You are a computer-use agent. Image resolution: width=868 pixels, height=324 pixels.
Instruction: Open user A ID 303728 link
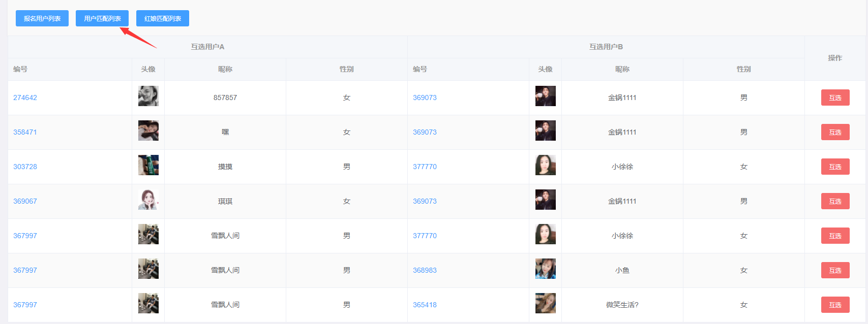point(25,167)
